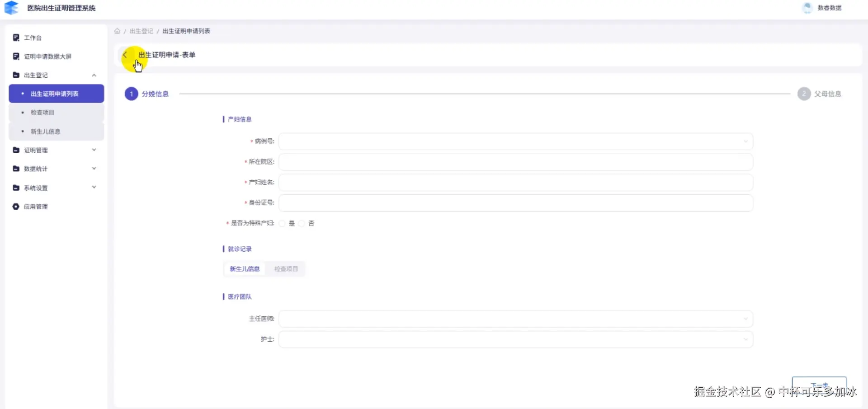Open 应用管理 in the sidebar

56,207
